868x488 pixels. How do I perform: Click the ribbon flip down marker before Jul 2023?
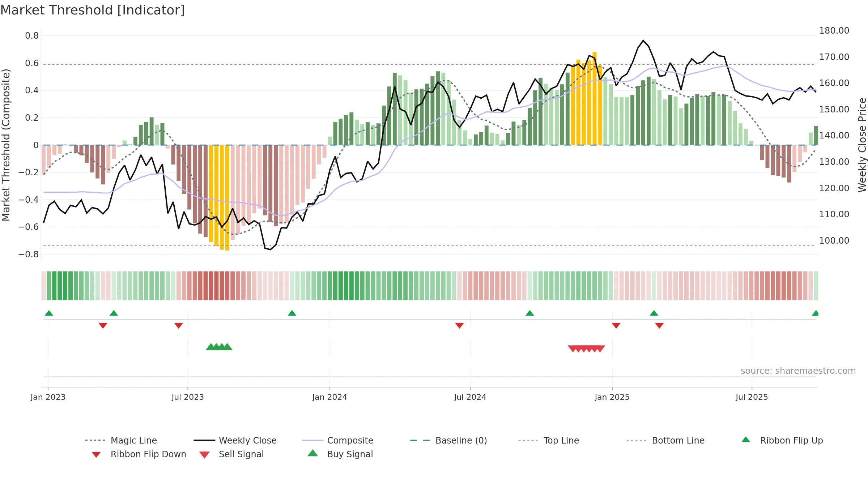tap(178, 326)
